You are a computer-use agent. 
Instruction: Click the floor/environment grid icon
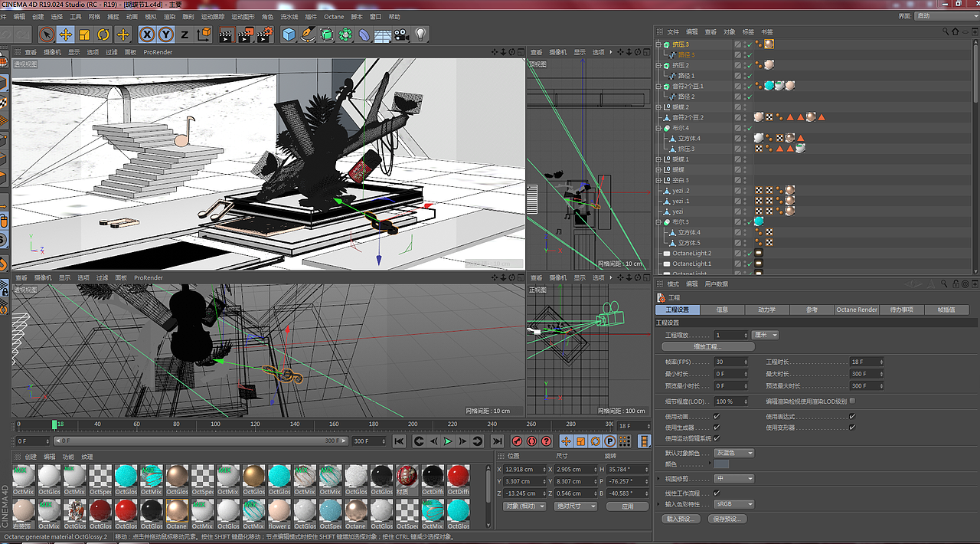(383, 34)
